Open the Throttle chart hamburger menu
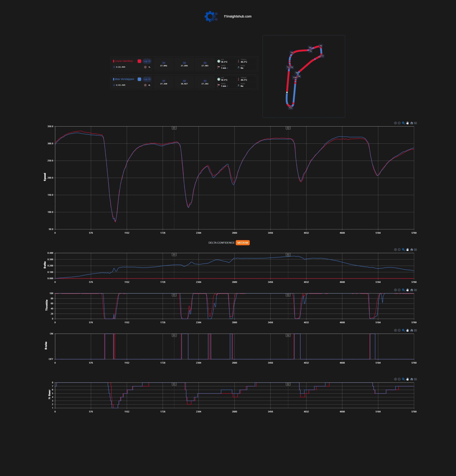This screenshot has height=476, width=456. [415, 290]
